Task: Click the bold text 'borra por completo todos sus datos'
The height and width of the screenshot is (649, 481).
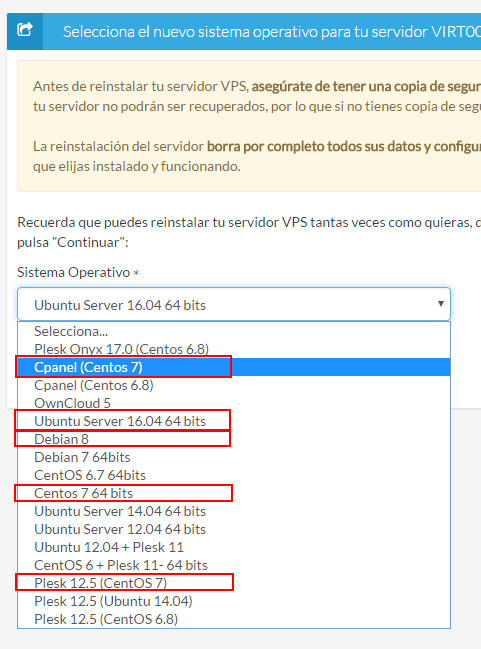Action: (315, 147)
